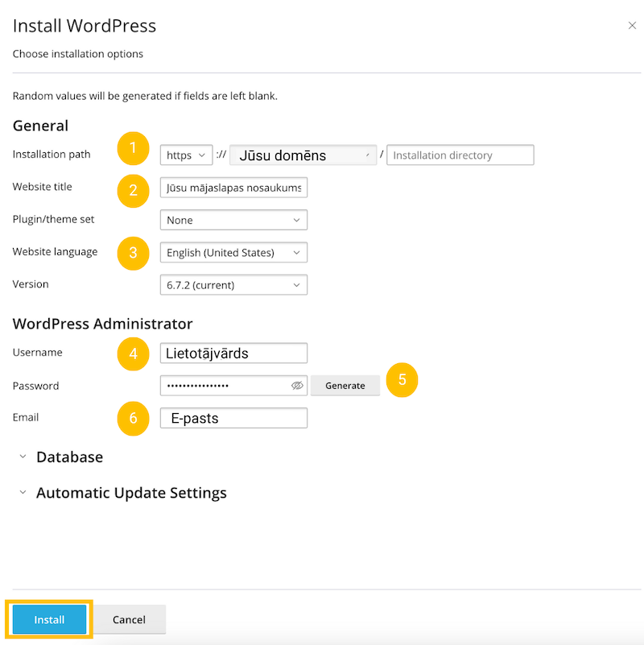The height and width of the screenshot is (645, 644).
Task: Open the Website language dropdown
Action: click(233, 253)
